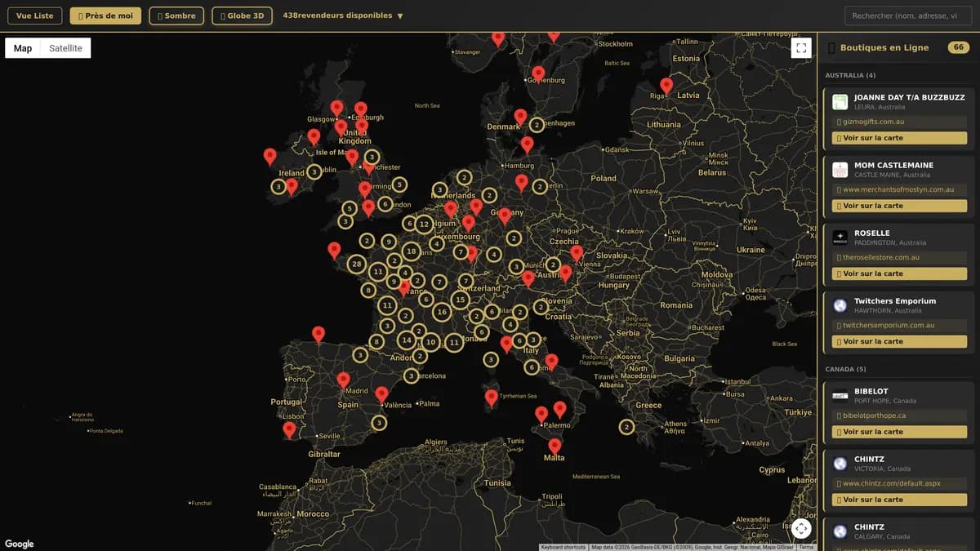Toggle the Près de moi filter
Viewport: 980px width, 551px height.
(105, 16)
